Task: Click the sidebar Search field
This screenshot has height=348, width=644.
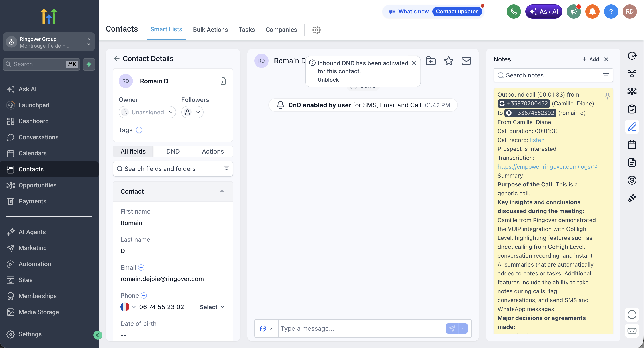Action: tap(41, 64)
